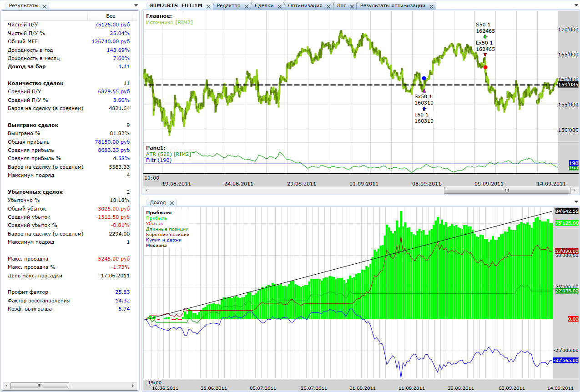Select the Все column header
580x392 pixels.
111,16
